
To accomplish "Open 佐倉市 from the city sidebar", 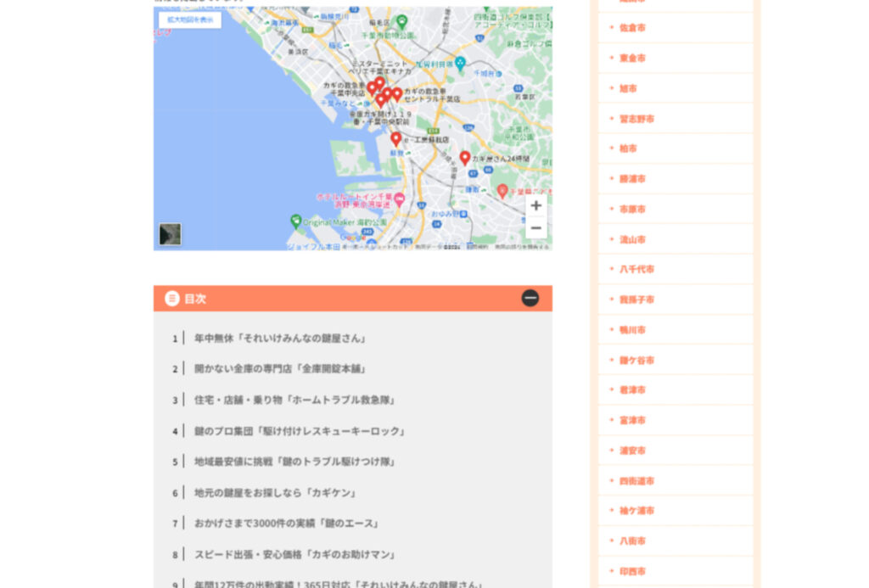I will pos(632,27).
